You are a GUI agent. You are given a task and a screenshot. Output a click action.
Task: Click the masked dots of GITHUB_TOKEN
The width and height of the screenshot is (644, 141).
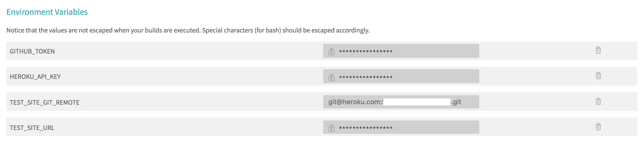(x=366, y=51)
